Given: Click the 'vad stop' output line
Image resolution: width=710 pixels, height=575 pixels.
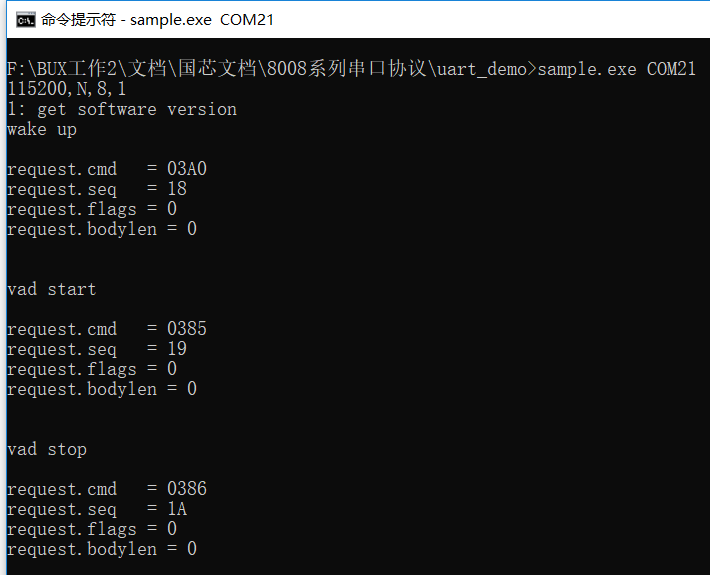Looking at the screenshot, I should (47, 449).
